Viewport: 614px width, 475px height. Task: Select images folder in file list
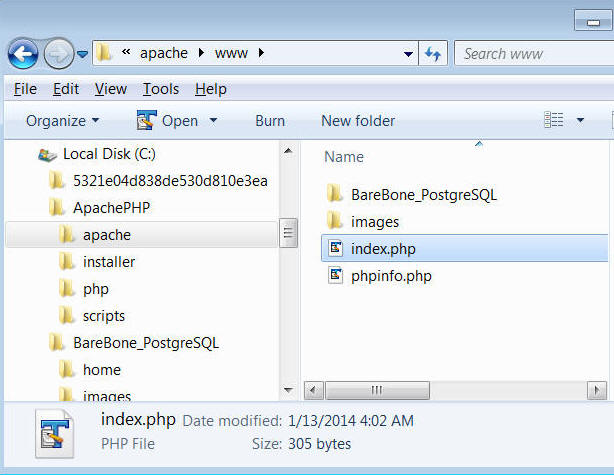point(375,222)
